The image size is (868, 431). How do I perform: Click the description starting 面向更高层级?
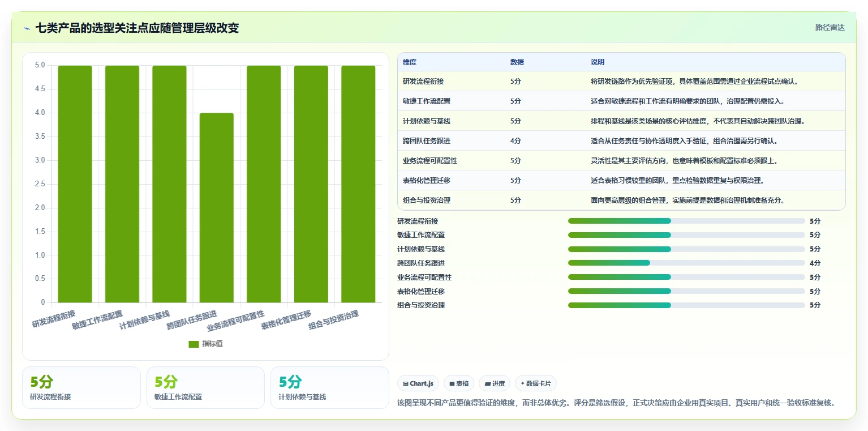point(688,200)
